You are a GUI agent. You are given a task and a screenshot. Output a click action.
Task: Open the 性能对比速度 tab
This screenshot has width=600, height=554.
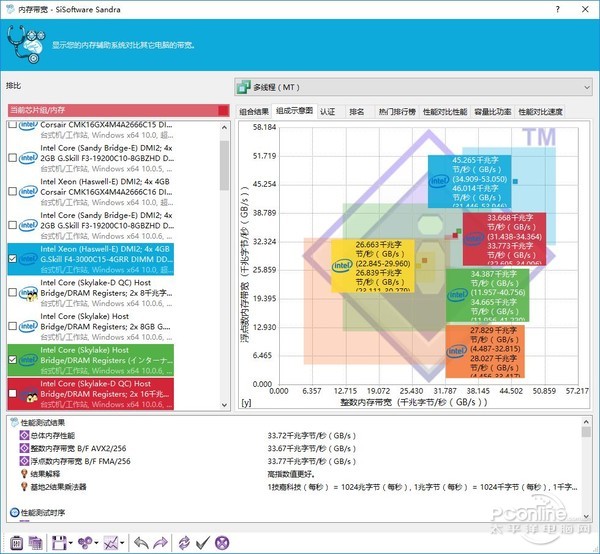pyautogui.click(x=540, y=112)
